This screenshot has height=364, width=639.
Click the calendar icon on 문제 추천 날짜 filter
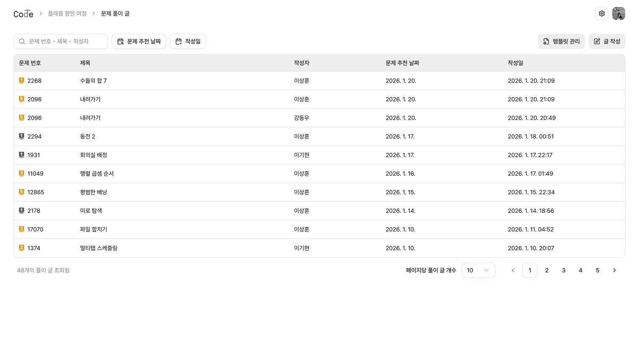point(120,41)
